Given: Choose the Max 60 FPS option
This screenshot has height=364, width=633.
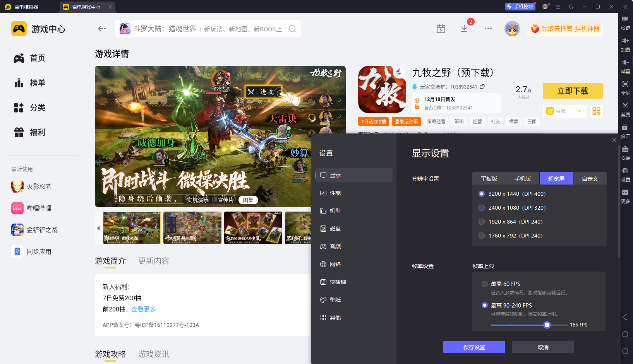Looking at the screenshot, I should point(484,284).
